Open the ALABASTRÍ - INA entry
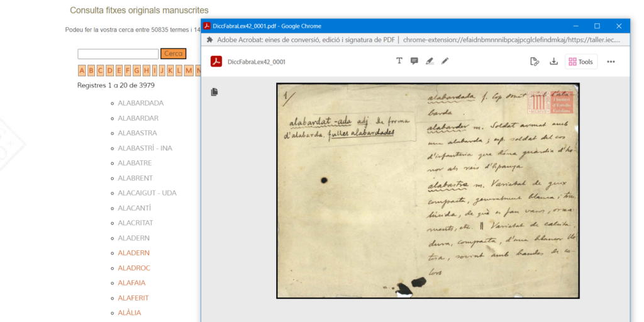 (x=145, y=148)
